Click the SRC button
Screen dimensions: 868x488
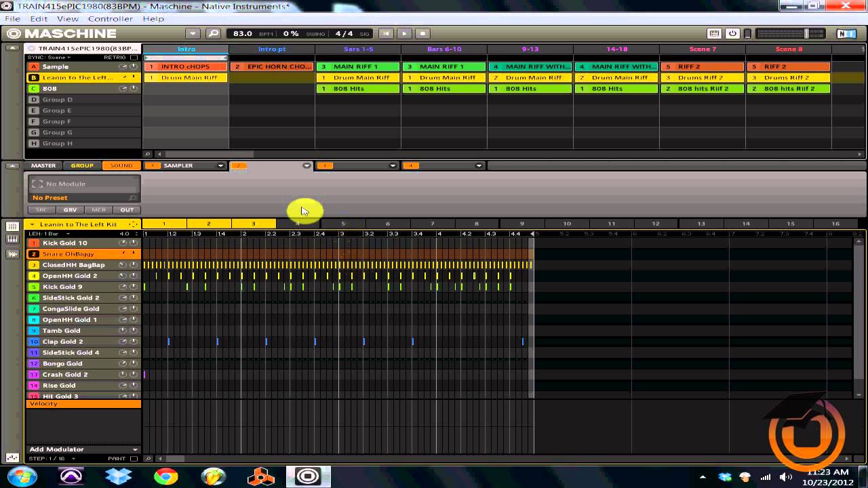41,210
